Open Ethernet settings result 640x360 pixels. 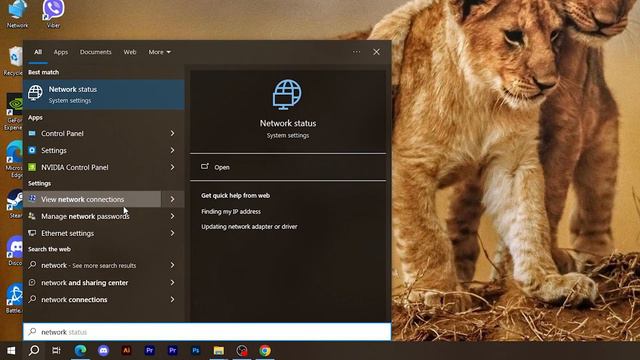point(92,233)
